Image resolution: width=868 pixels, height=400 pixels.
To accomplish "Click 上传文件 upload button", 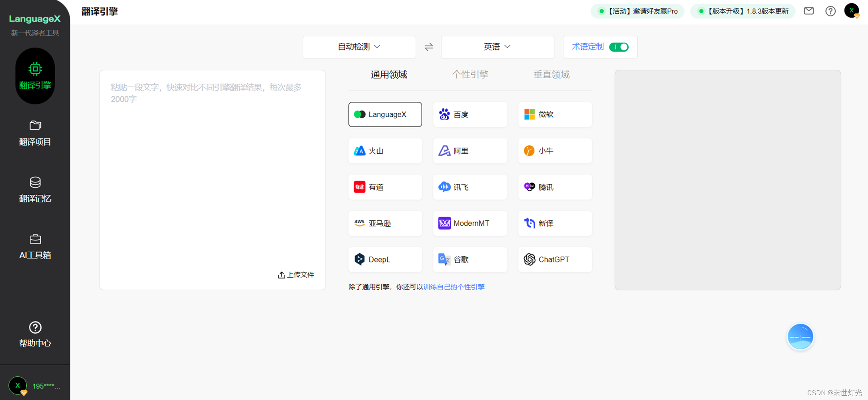I will 296,275.
